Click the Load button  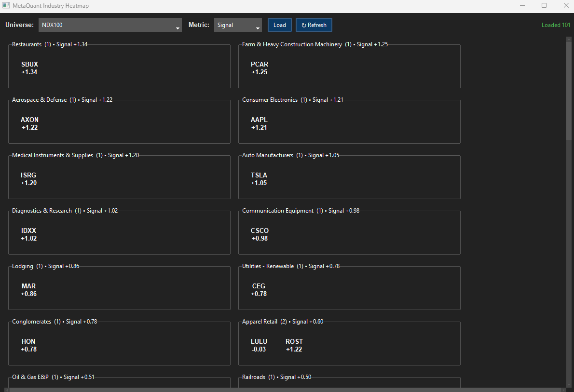280,25
